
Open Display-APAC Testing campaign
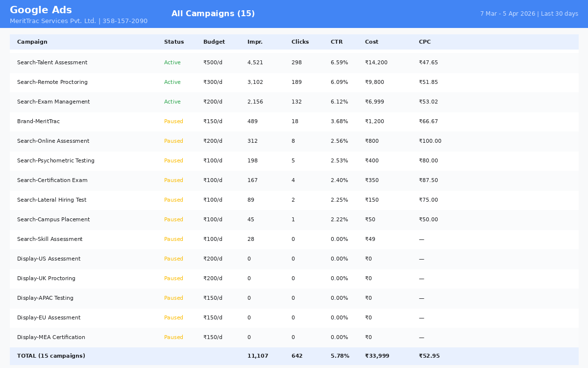(x=45, y=298)
